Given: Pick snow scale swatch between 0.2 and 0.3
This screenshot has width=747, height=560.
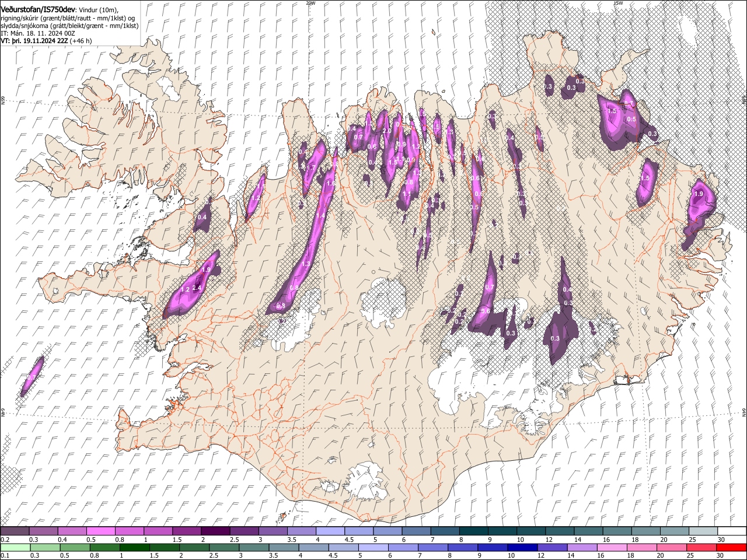Looking at the screenshot, I should click(x=15, y=531).
